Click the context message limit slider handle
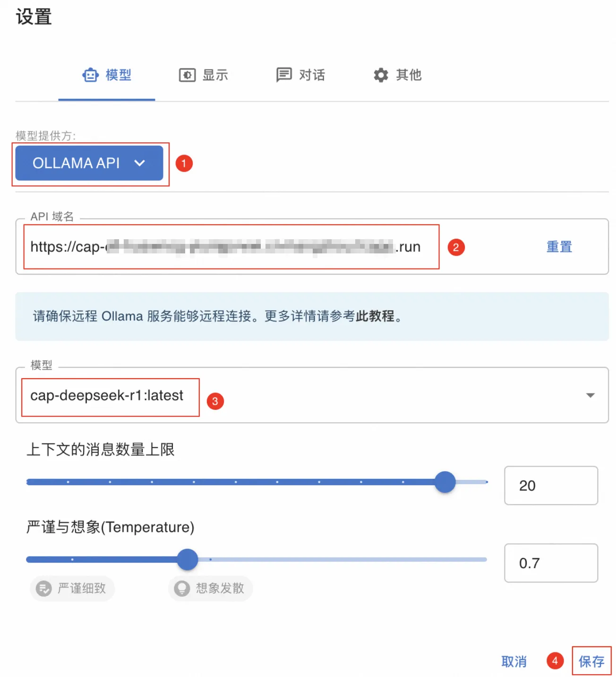This screenshot has height=677, width=616. click(445, 482)
